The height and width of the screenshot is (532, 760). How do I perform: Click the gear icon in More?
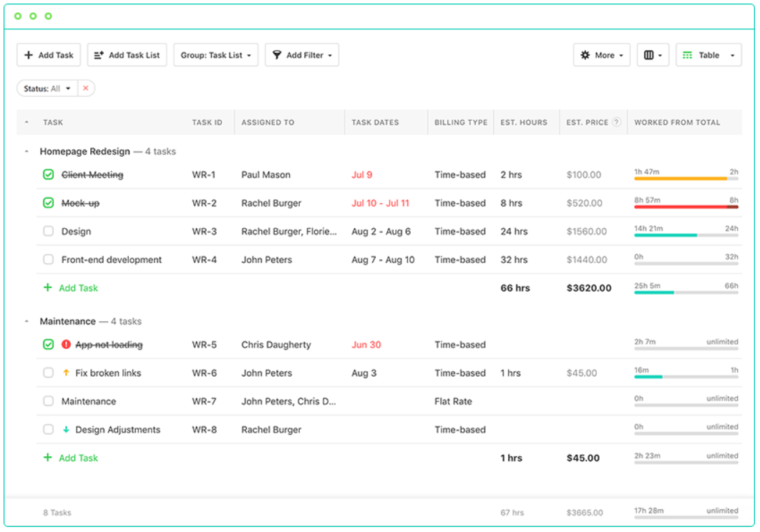585,55
